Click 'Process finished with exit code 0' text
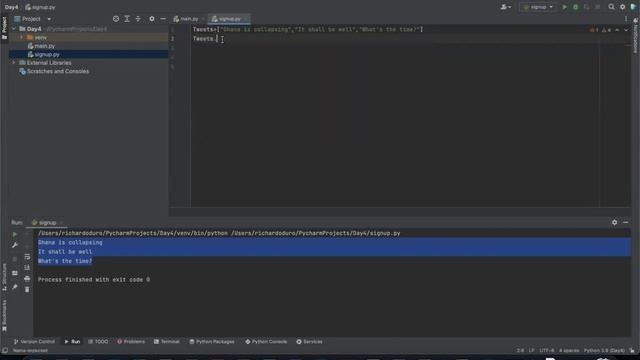This screenshot has width=640, height=360. pyautogui.click(x=94, y=280)
